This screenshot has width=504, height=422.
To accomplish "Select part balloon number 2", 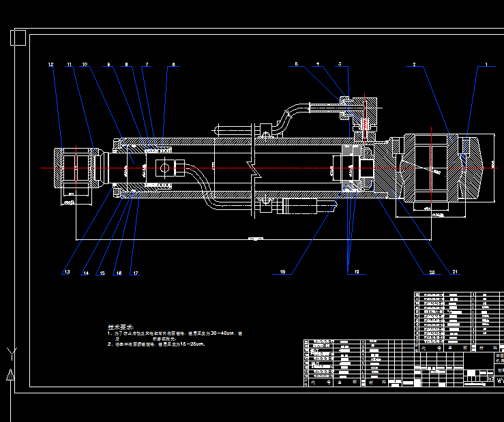I will coord(415,64).
